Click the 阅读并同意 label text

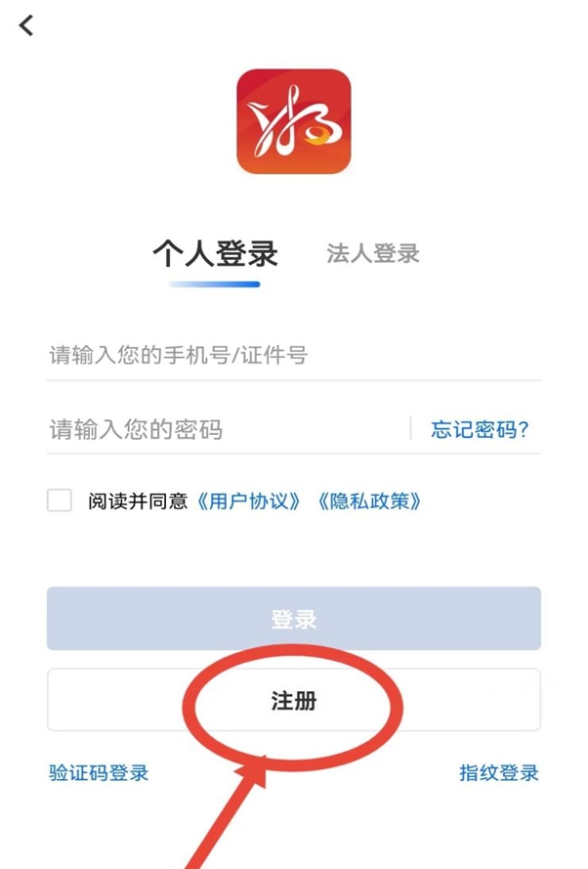click(x=138, y=501)
